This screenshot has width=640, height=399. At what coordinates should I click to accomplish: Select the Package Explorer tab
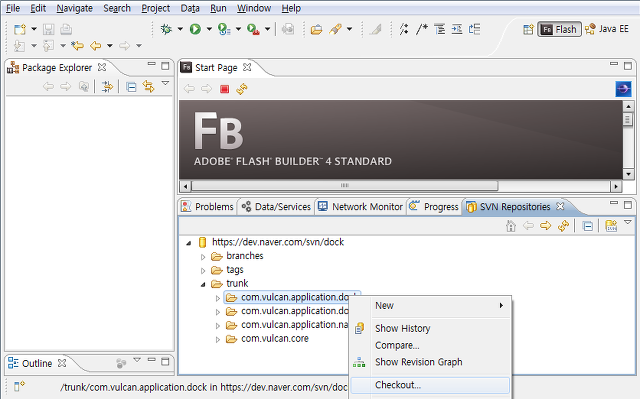pyautogui.click(x=56, y=68)
